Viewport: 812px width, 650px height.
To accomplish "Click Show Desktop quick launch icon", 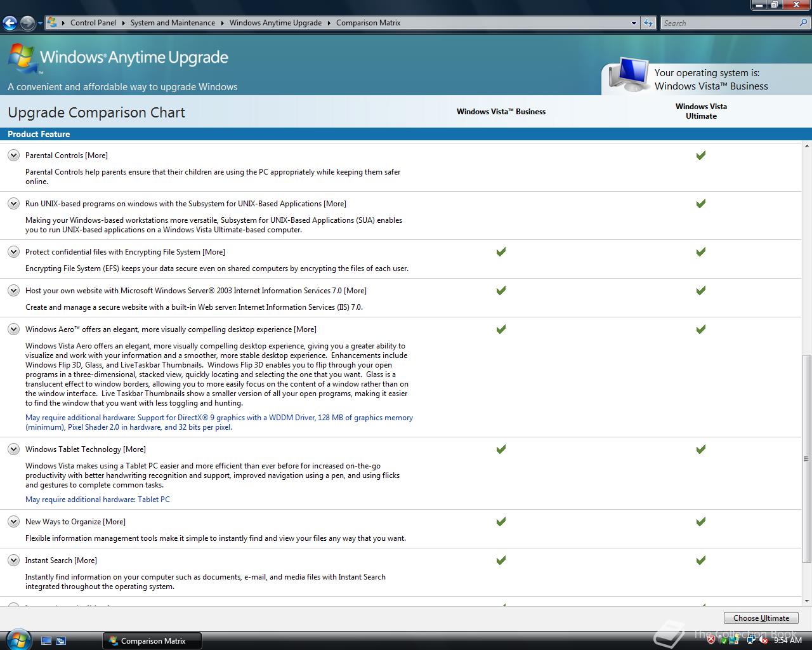I will [46, 641].
